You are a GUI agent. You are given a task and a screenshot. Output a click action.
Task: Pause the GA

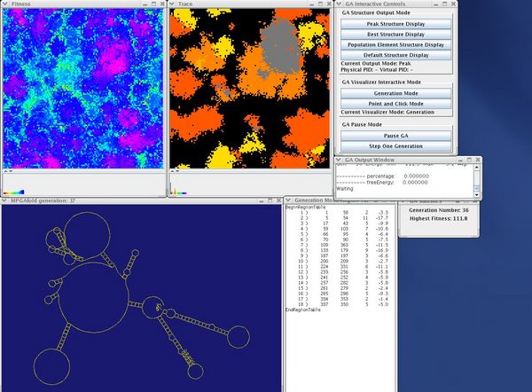click(395, 135)
